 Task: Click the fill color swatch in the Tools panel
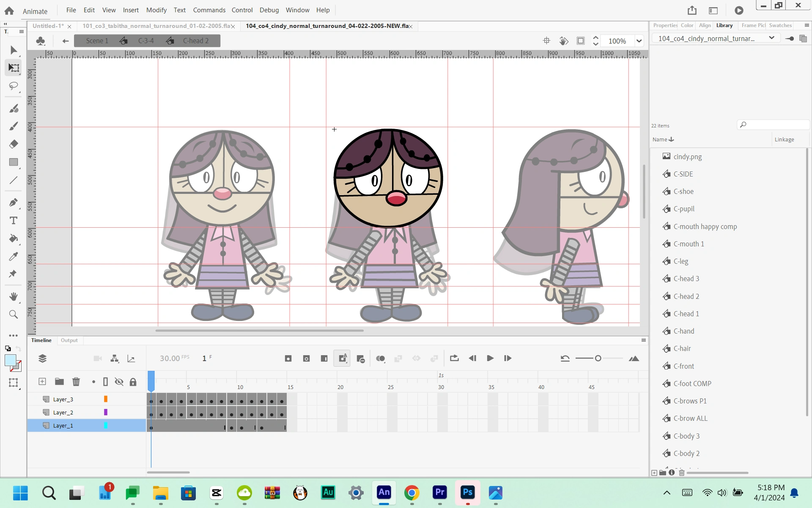[11, 360]
